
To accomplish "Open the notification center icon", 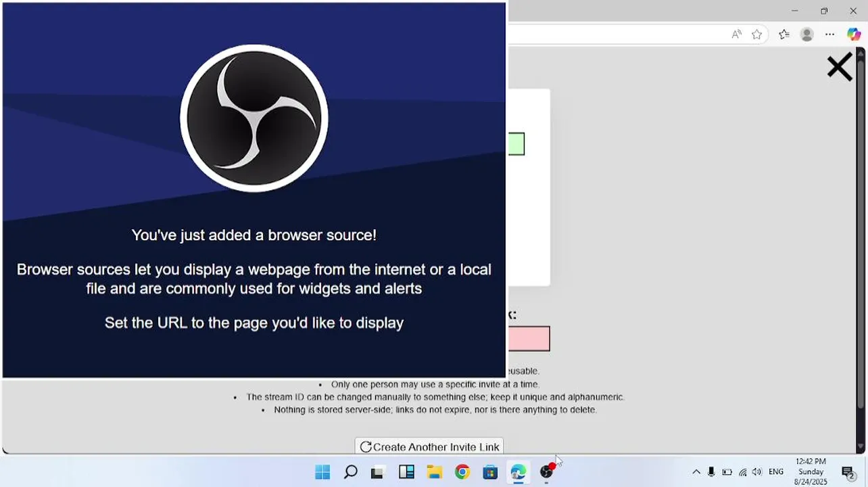I will click(848, 472).
